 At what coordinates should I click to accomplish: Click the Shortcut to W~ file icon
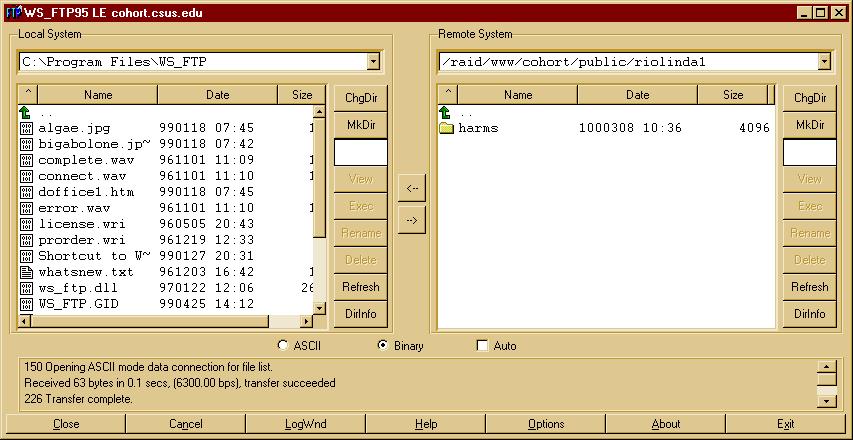[x=26, y=256]
